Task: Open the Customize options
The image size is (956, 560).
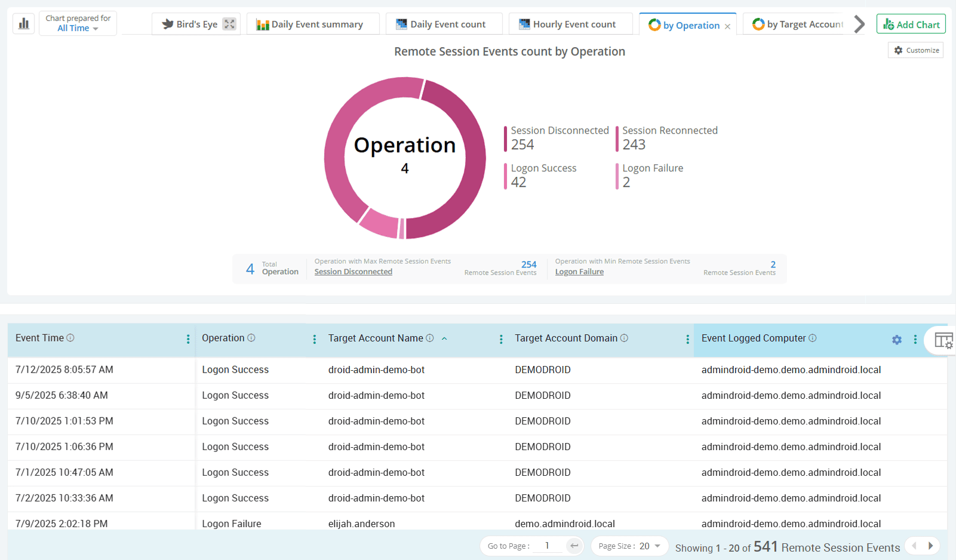Action: point(915,50)
